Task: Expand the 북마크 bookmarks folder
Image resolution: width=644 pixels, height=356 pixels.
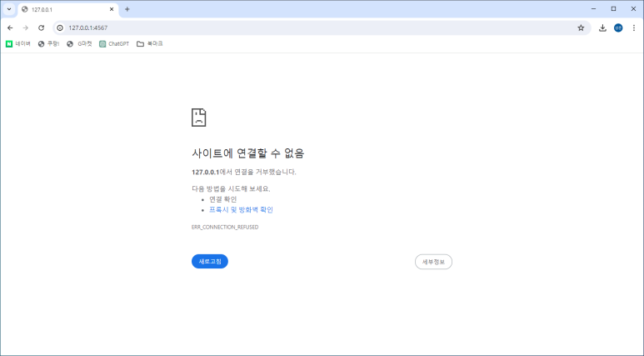Action: pyautogui.click(x=150, y=43)
